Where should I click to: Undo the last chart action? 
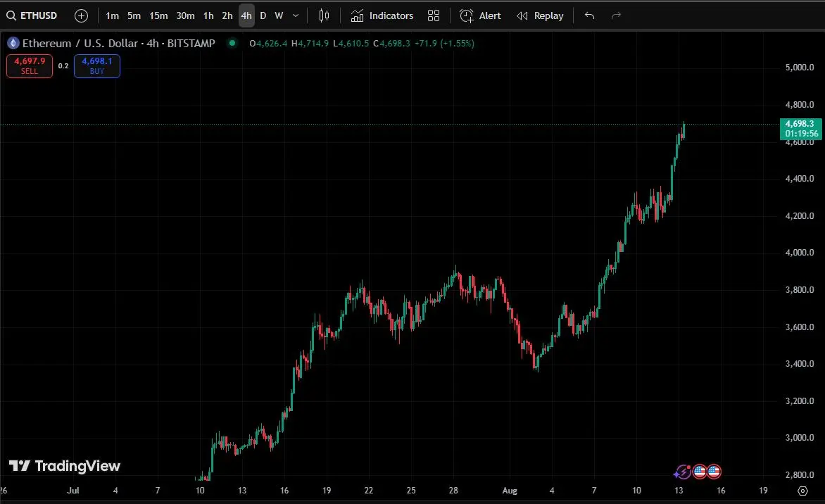pyautogui.click(x=590, y=15)
